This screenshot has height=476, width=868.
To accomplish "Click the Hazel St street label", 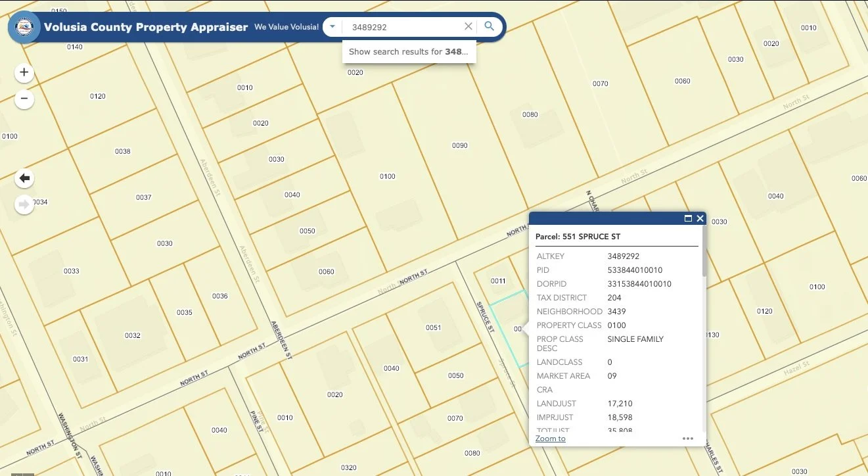I will point(796,369).
